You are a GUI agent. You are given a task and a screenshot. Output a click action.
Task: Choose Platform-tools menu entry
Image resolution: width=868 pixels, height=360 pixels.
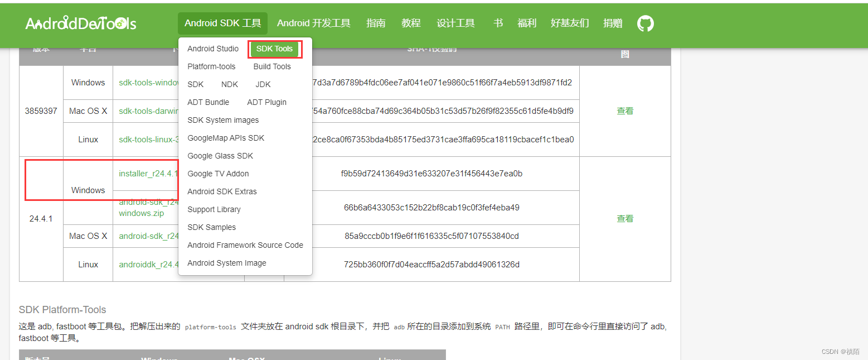point(211,66)
